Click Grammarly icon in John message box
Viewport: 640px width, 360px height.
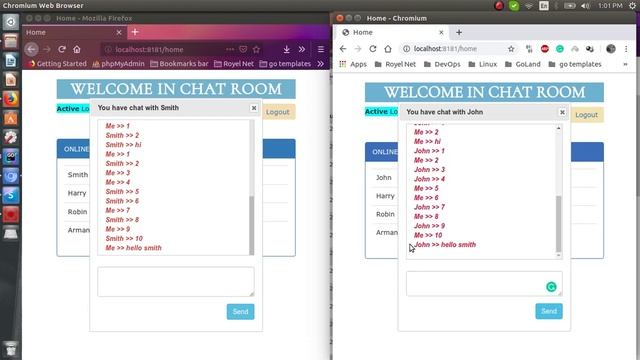[551, 287]
